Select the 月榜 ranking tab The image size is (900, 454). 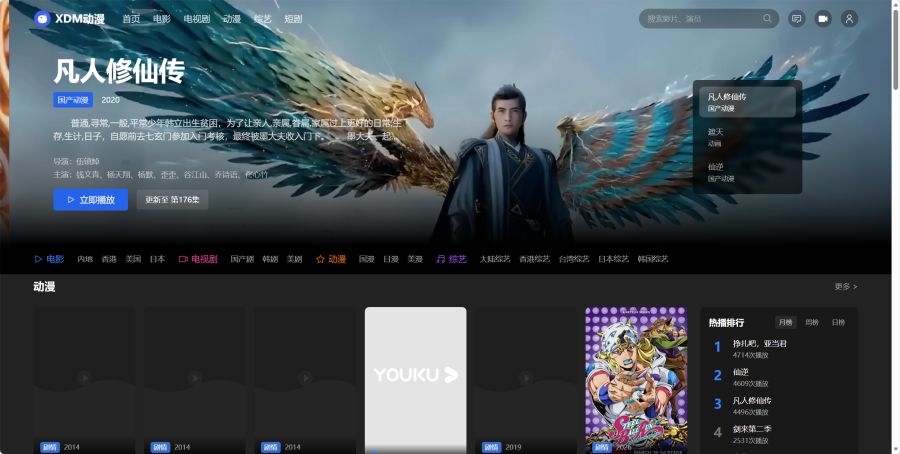coord(785,322)
